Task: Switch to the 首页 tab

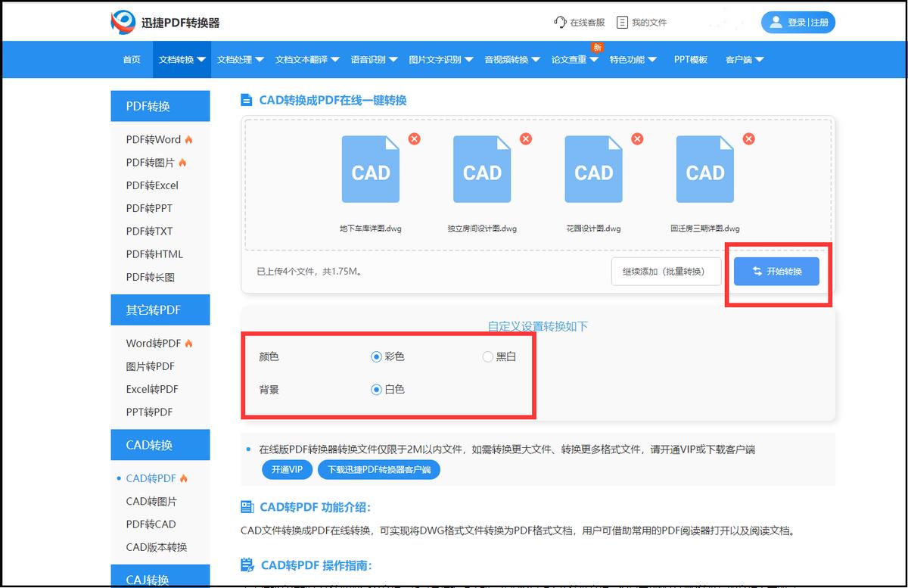Action: pos(130,59)
